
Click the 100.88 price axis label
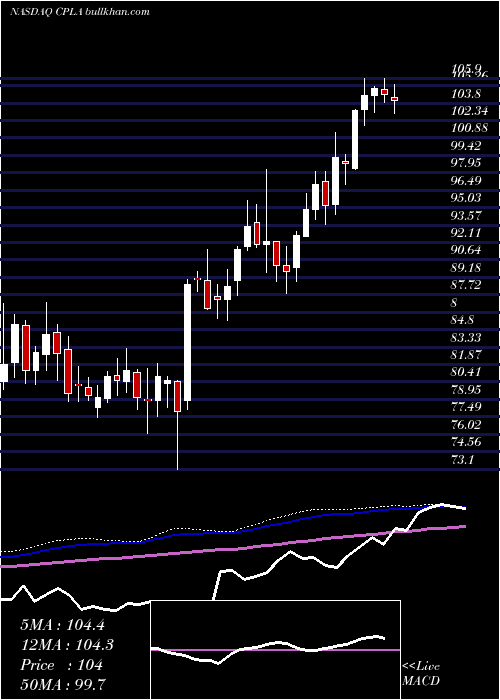469,128
